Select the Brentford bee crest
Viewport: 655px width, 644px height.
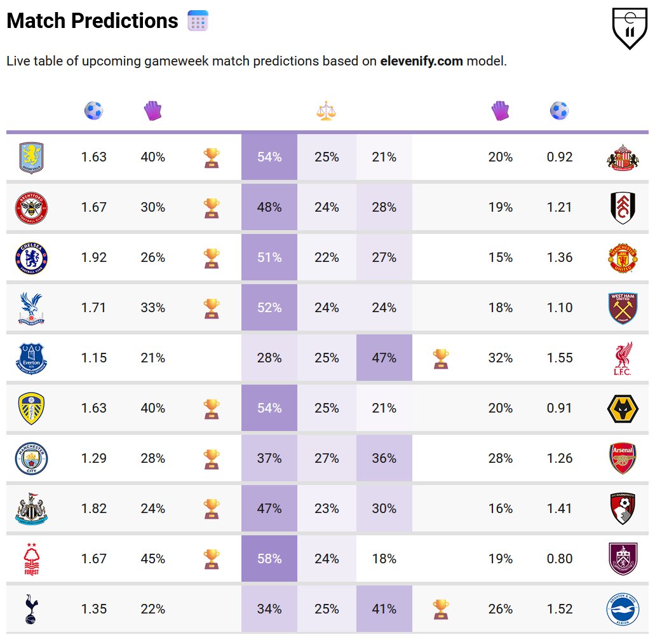31,208
